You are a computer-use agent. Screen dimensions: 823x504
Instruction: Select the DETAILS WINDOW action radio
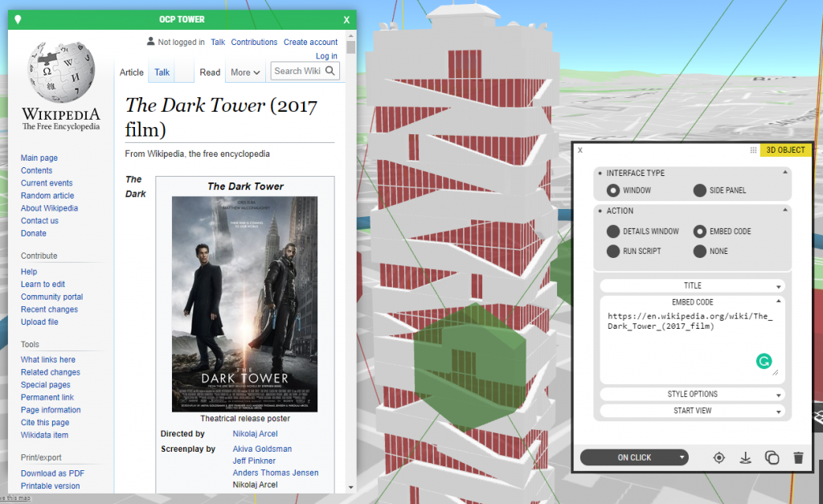613,231
